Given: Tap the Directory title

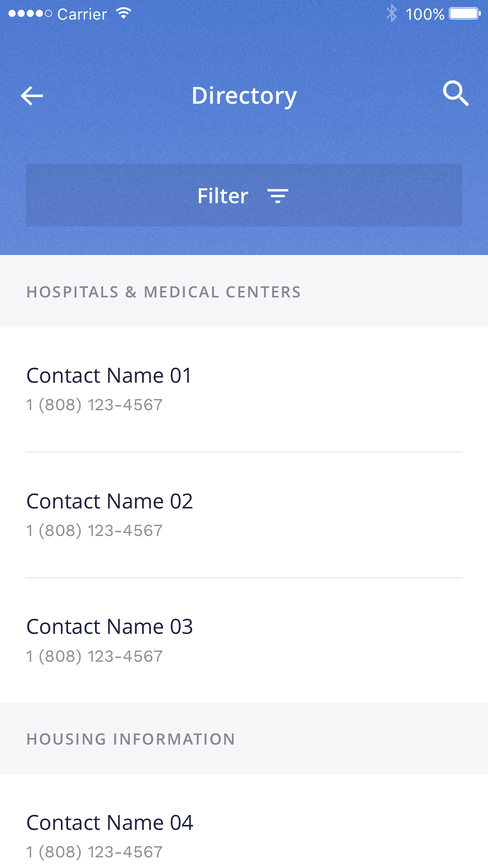Looking at the screenshot, I should (x=244, y=96).
